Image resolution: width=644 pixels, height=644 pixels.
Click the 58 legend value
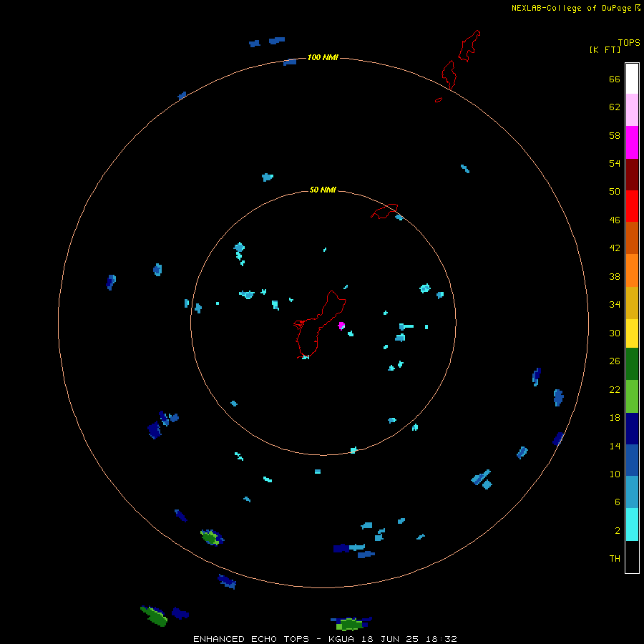click(615, 135)
